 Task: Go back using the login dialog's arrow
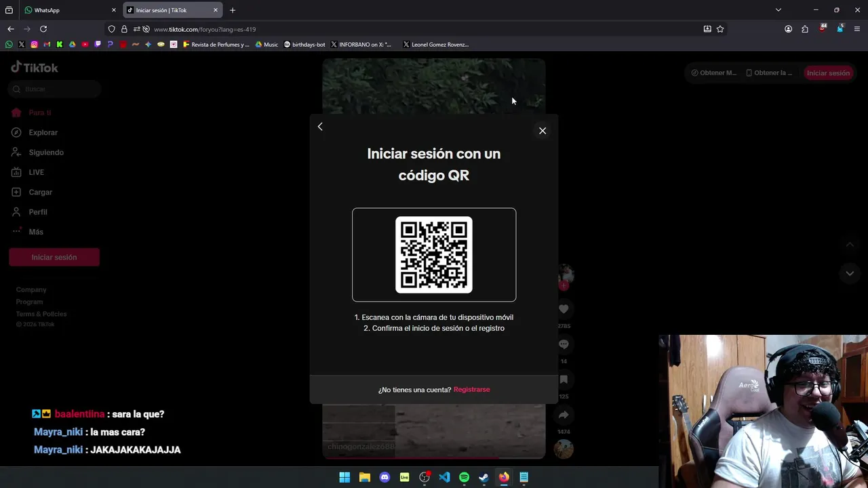click(x=320, y=127)
